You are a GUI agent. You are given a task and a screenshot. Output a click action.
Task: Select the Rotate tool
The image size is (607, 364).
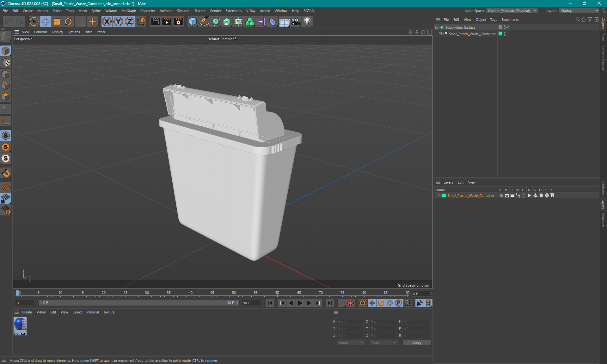coord(68,21)
